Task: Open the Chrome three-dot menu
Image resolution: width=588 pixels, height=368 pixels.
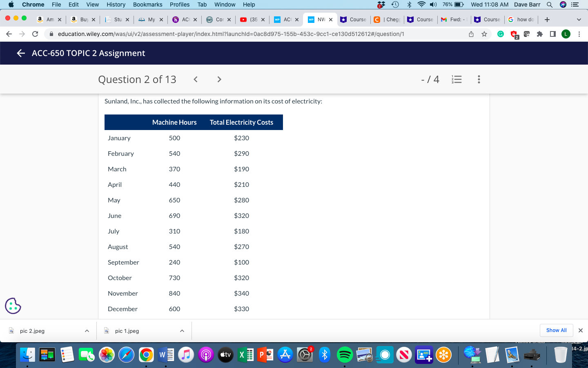Action: pos(579,34)
